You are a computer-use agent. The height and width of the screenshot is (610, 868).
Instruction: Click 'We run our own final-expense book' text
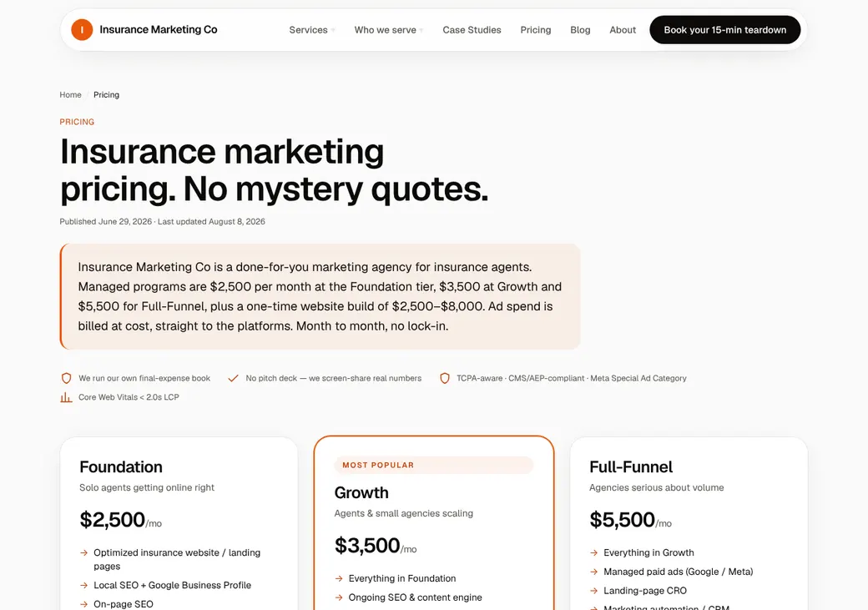coord(144,378)
